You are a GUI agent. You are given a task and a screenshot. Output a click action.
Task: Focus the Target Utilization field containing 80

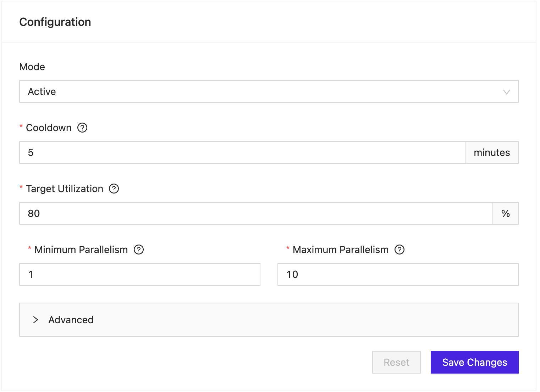point(256,213)
